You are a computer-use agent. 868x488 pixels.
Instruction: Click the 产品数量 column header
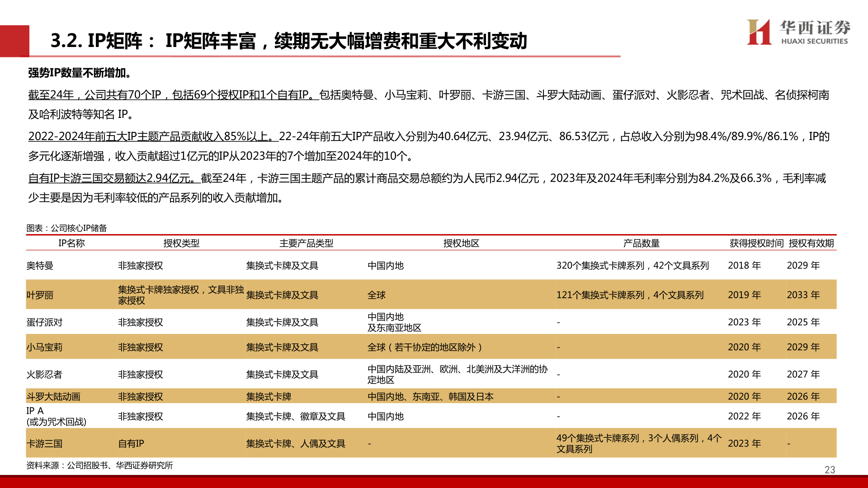click(641, 244)
